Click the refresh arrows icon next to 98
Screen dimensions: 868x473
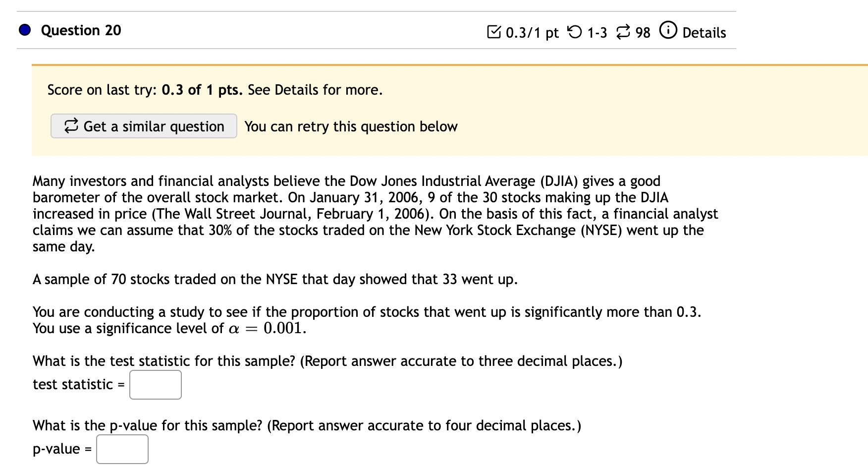[x=624, y=31]
